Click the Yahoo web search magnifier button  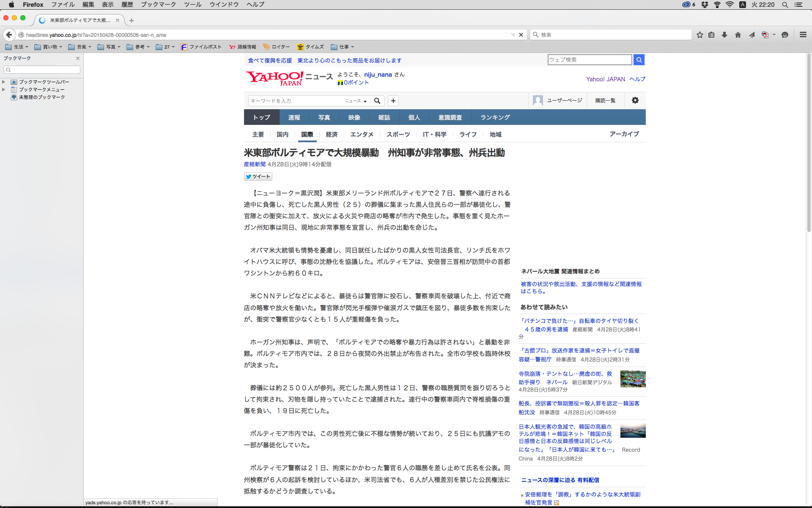pos(639,60)
